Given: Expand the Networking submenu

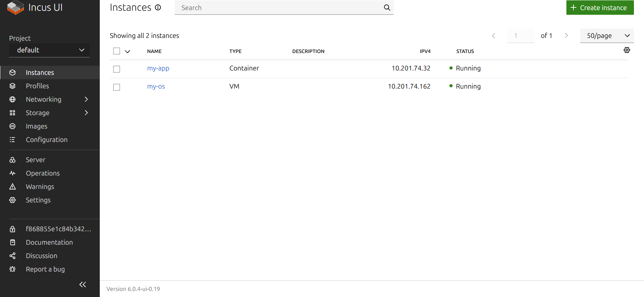Looking at the screenshot, I should point(86,99).
